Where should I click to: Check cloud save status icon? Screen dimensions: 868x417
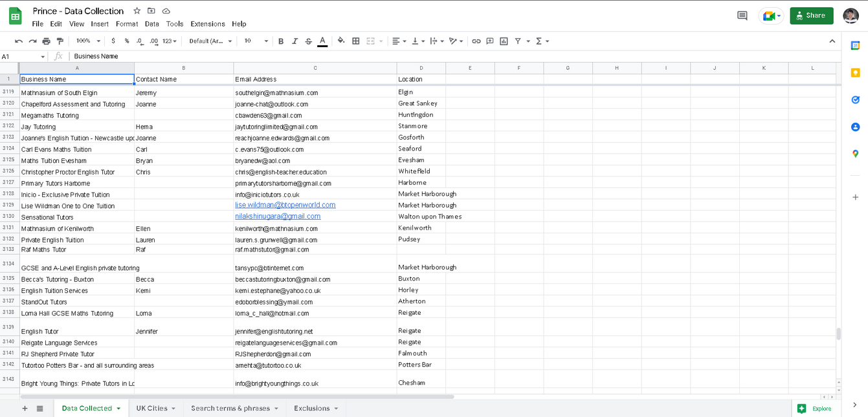[x=166, y=11]
